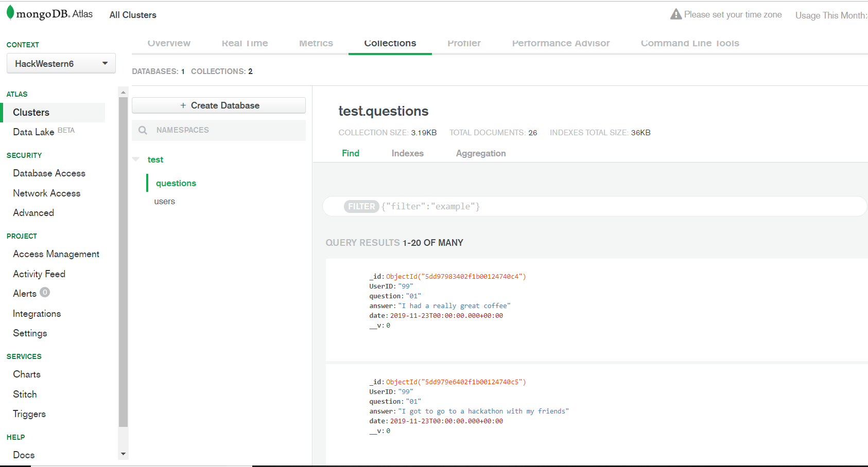Click ObjectId ending in 740c4
This screenshot has height=467, width=868.
(456, 277)
